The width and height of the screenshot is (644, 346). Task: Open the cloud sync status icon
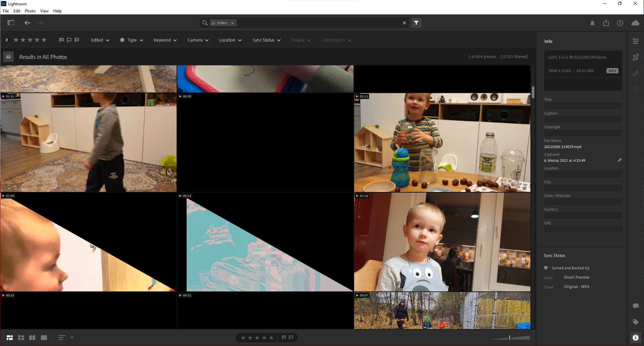tap(635, 23)
